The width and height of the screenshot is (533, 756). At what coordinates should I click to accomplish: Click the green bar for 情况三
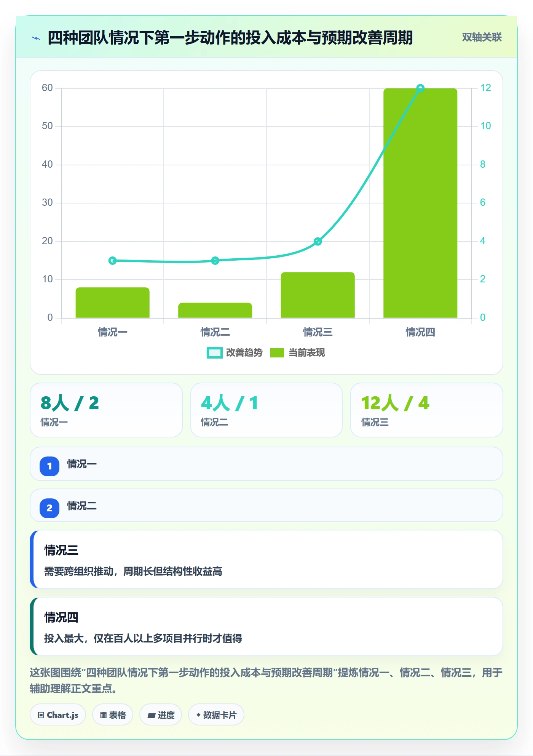(x=318, y=295)
